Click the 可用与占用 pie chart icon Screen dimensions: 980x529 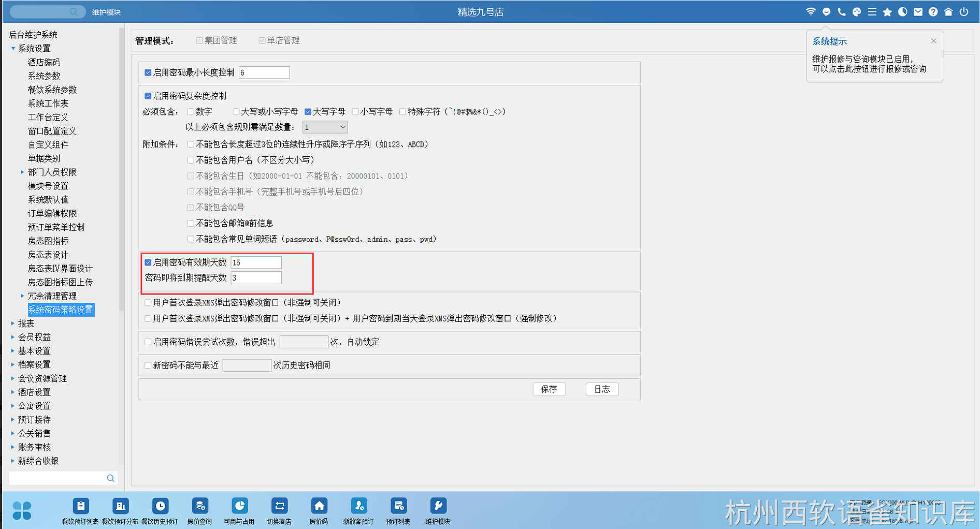point(239,506)
